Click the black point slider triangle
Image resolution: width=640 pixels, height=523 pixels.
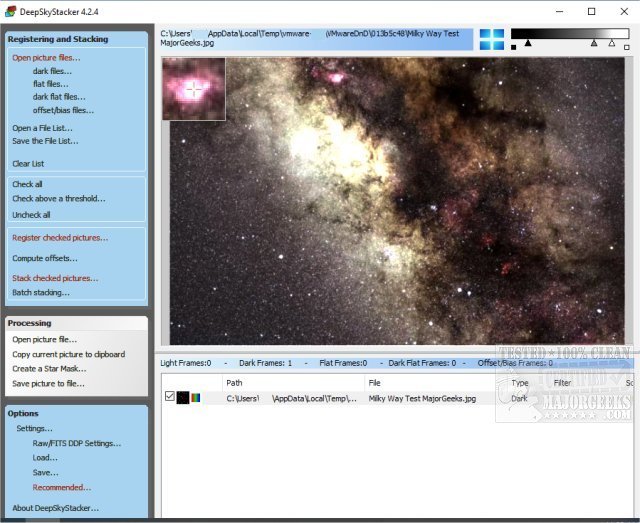[x=528, y=43]
